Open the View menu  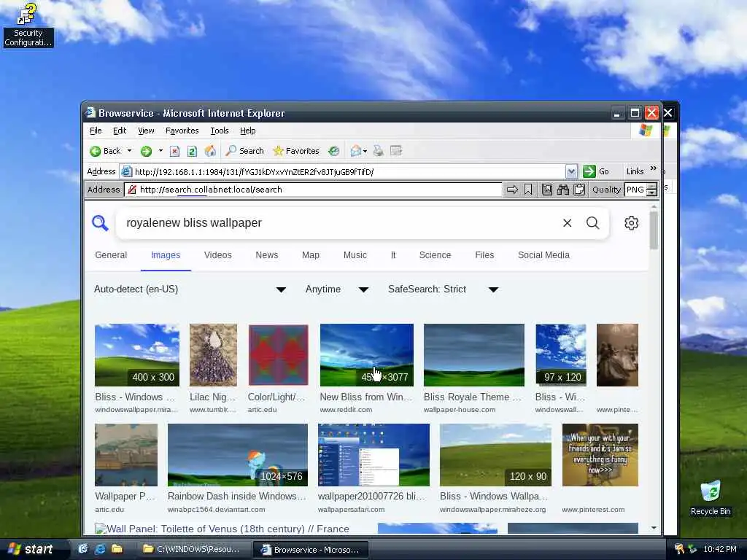(x=146, y=131)
